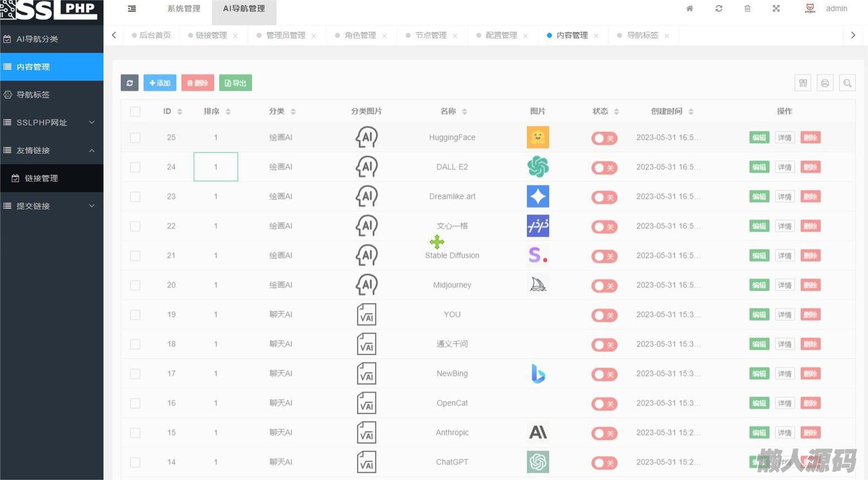This screenshot has height=480, width=868.
Task: Click the blue 添加 button
Action: pos(160,83)
